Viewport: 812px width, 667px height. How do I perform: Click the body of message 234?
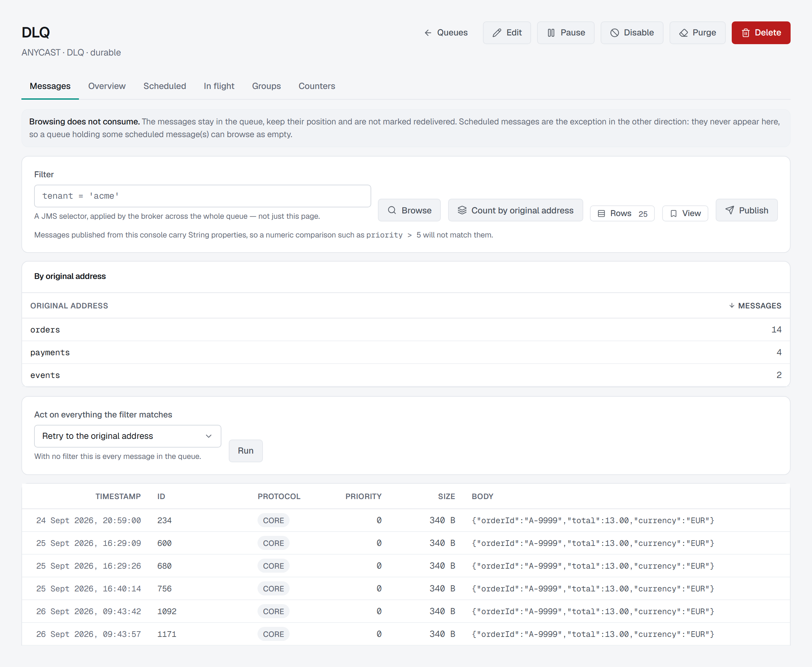593,520
